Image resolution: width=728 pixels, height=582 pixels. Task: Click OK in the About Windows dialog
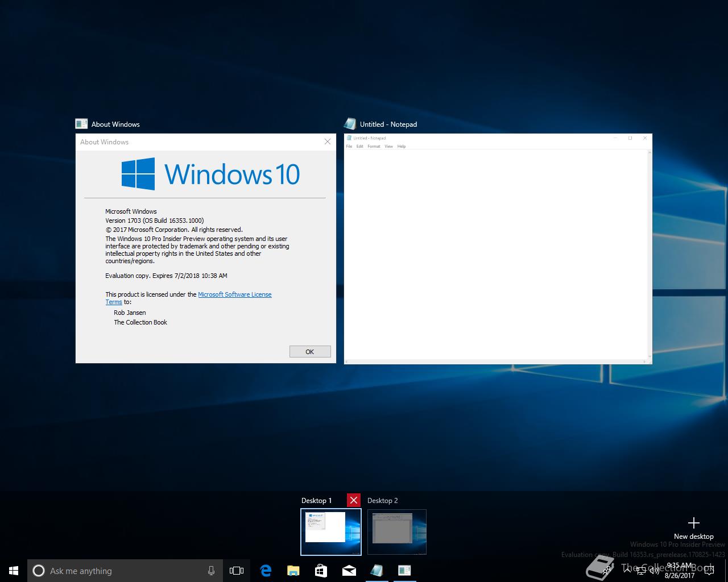coord(310,351)
